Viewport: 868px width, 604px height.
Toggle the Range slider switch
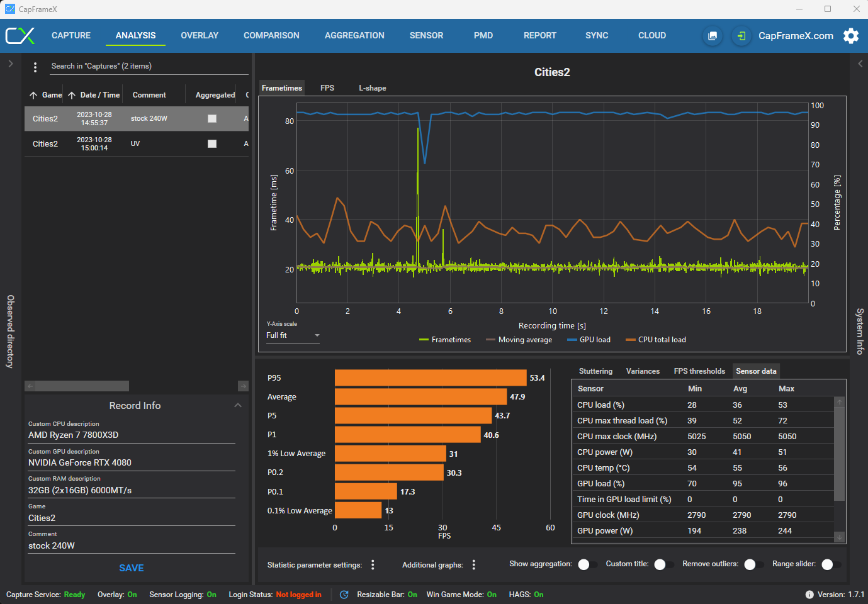(831, 564)
